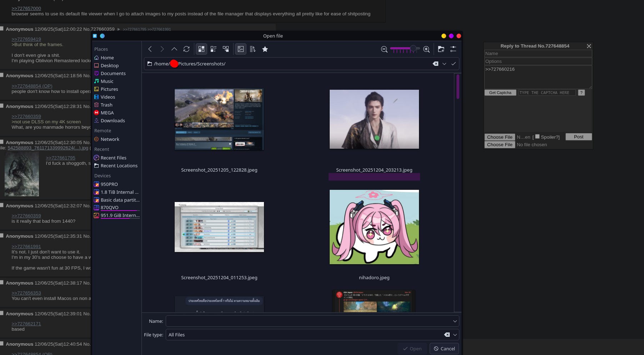Enable the Spoiler checkbox in reply form
Image resolution: width=644 pixels, height=355 pixels.
(x=537, y=137)
